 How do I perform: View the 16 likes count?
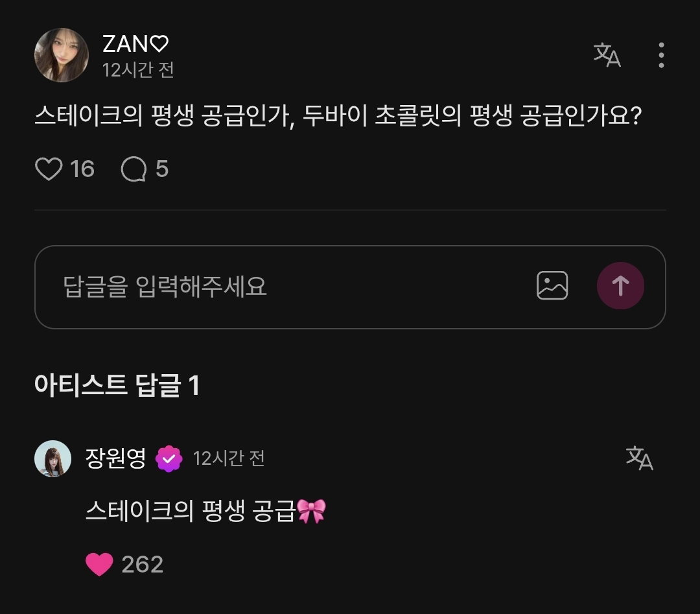(82, 169)
